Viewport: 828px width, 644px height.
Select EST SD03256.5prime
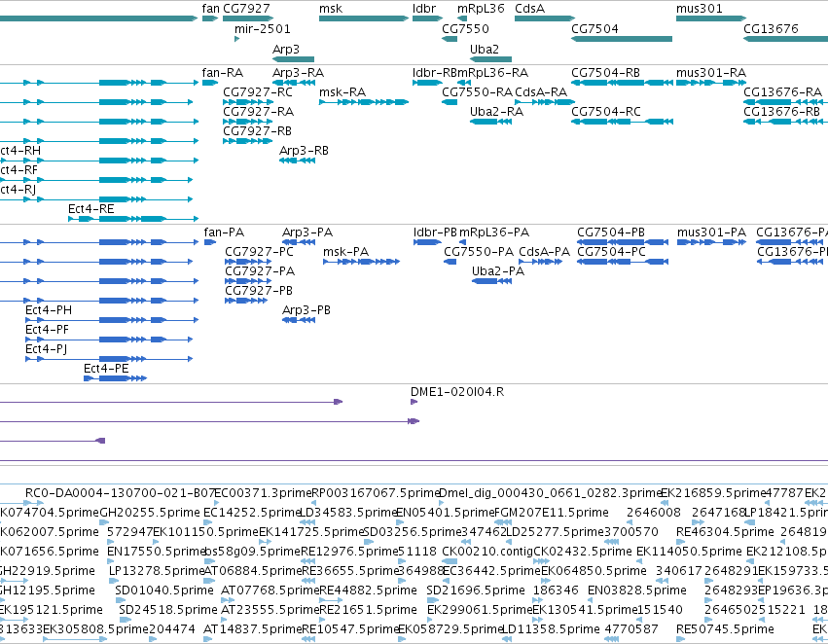pyautogui.click(x=413, y=532)
